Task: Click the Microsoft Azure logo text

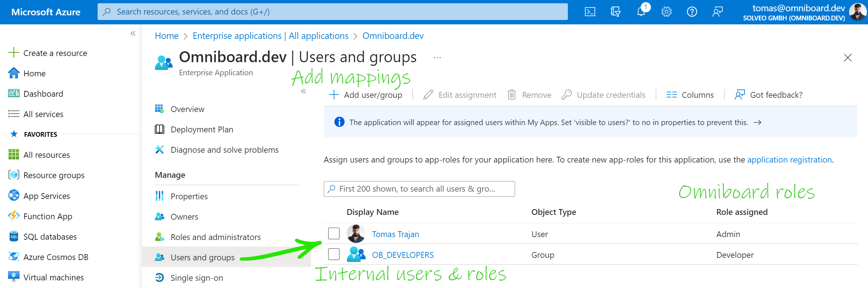Action: pyautogui.click(x=46, y=12)
